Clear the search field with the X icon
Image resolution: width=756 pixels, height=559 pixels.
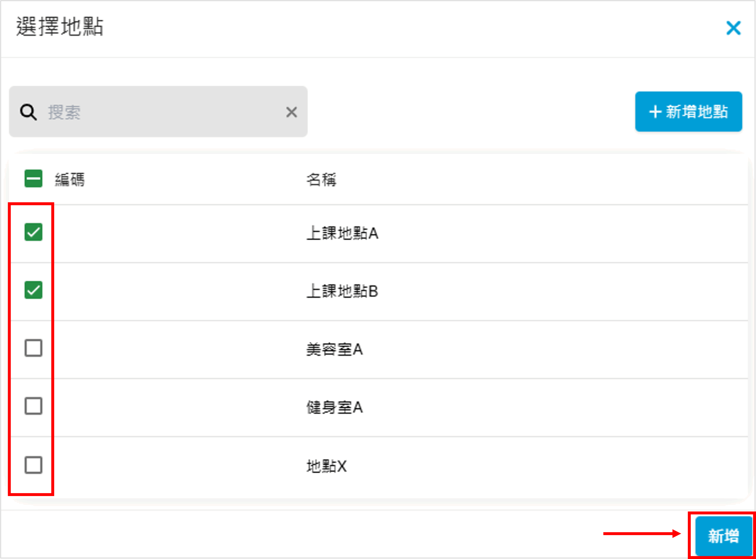point(291,112)
